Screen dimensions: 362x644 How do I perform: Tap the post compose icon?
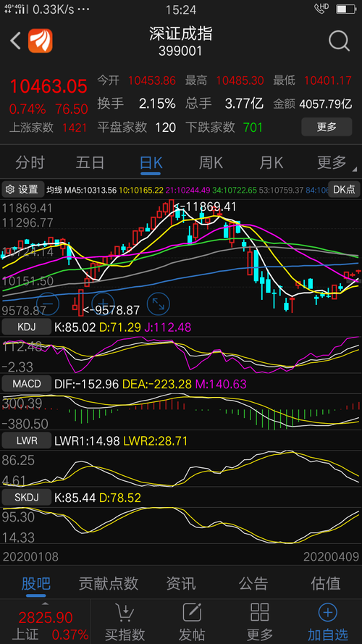click(192, 613)
